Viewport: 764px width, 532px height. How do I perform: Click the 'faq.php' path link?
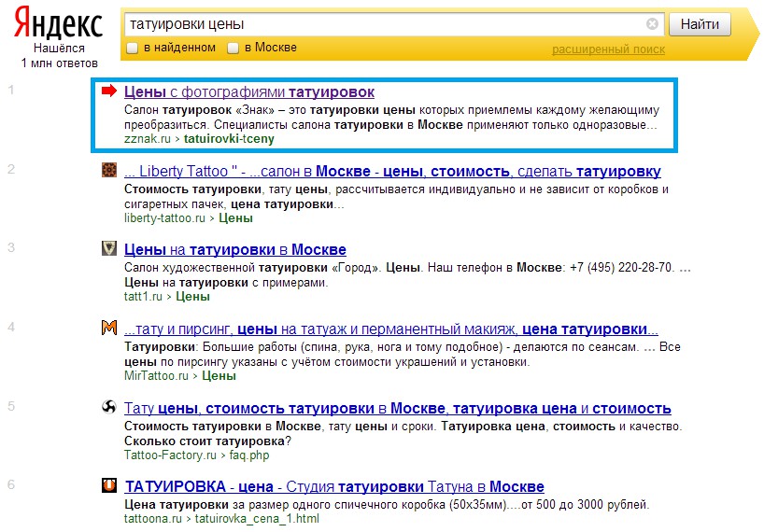249,455
